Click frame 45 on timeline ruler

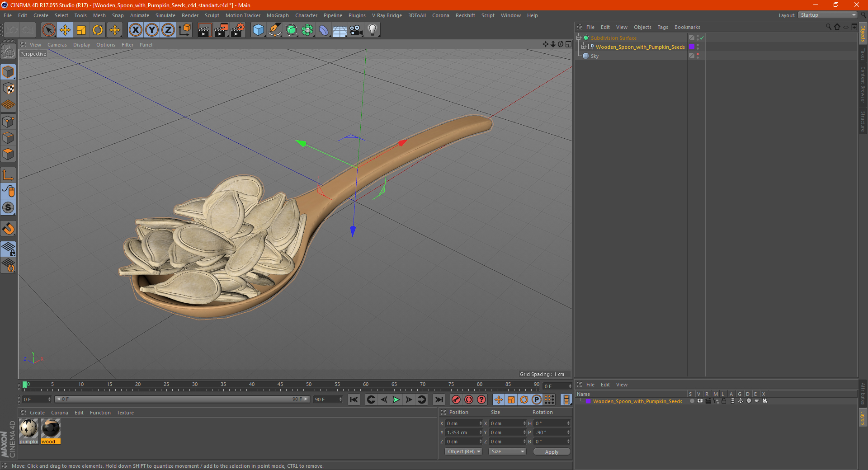click(x=280, y=385)
